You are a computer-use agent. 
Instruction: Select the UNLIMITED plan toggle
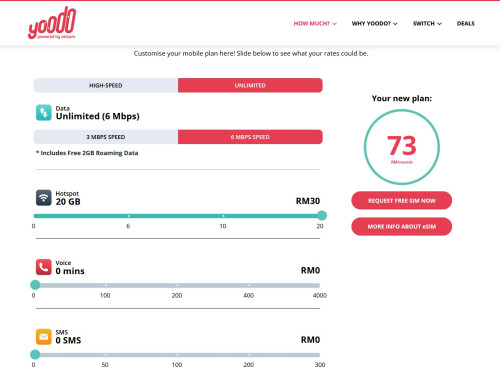pyautogui.click(x=250, y=85)
